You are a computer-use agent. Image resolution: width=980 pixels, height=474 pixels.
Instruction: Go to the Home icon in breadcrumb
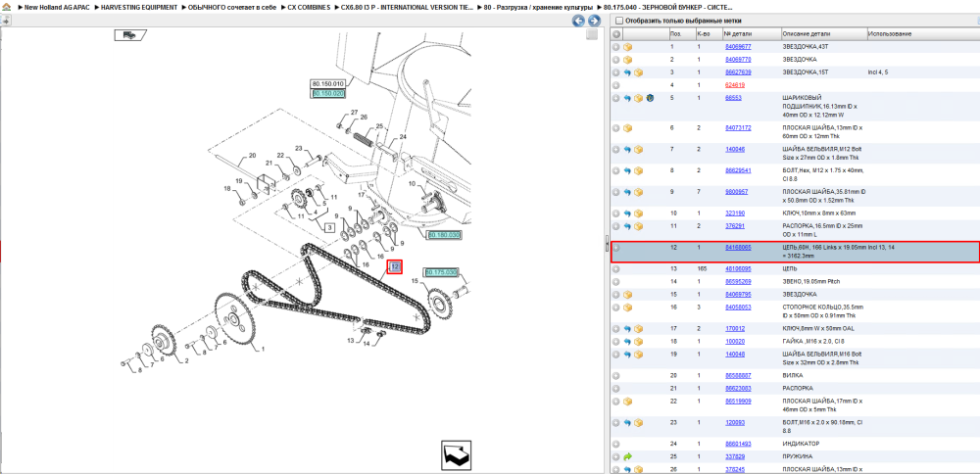6,8
